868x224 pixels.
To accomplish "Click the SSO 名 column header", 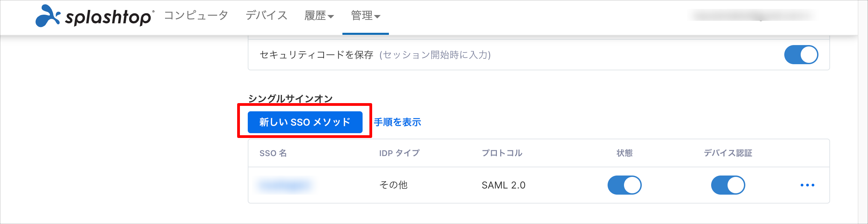I will pyautogui.click(x=273, y=153).
